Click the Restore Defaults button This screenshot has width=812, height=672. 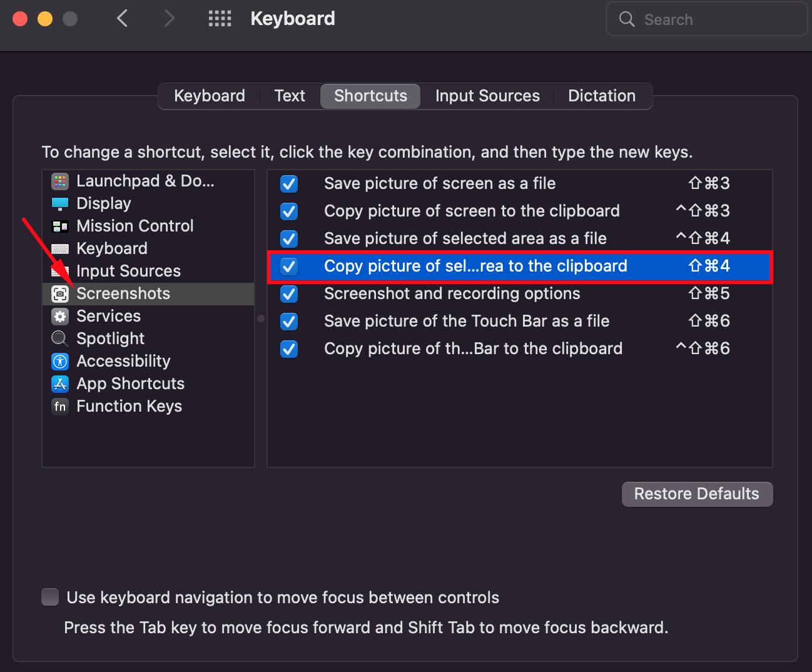click(x=696, y=494)
